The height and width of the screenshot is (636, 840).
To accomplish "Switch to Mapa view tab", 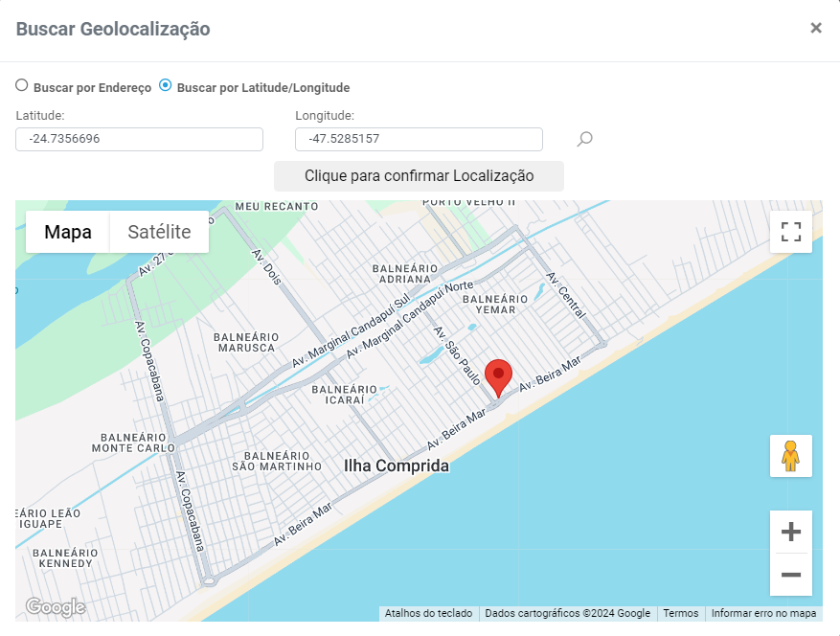I will pyautogui.click(x=68, y=232).
